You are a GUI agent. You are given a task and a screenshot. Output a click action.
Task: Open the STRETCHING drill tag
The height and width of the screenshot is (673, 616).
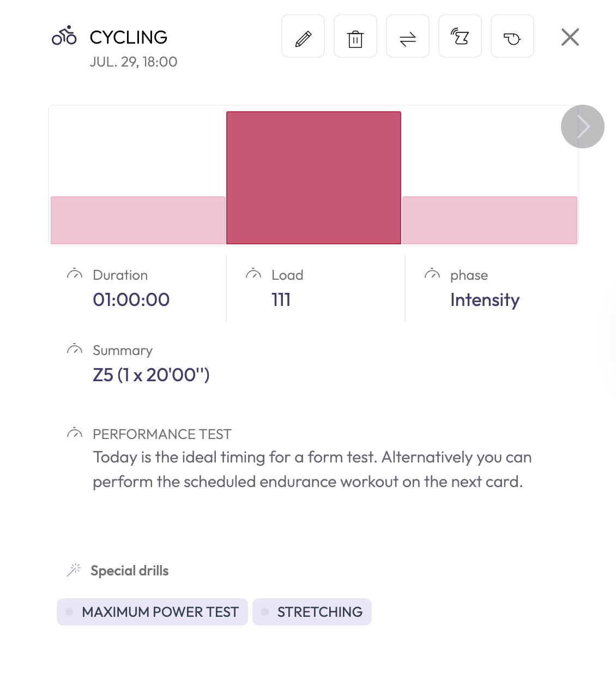312,612
